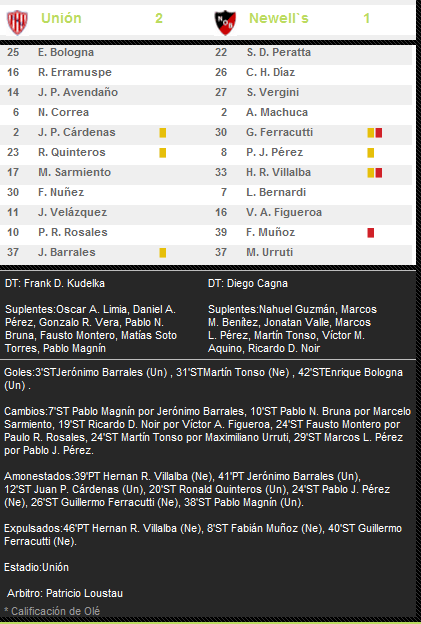
Task: Click J. P. Cárdenas yellow card icon
Action: (x=163, y=133)
